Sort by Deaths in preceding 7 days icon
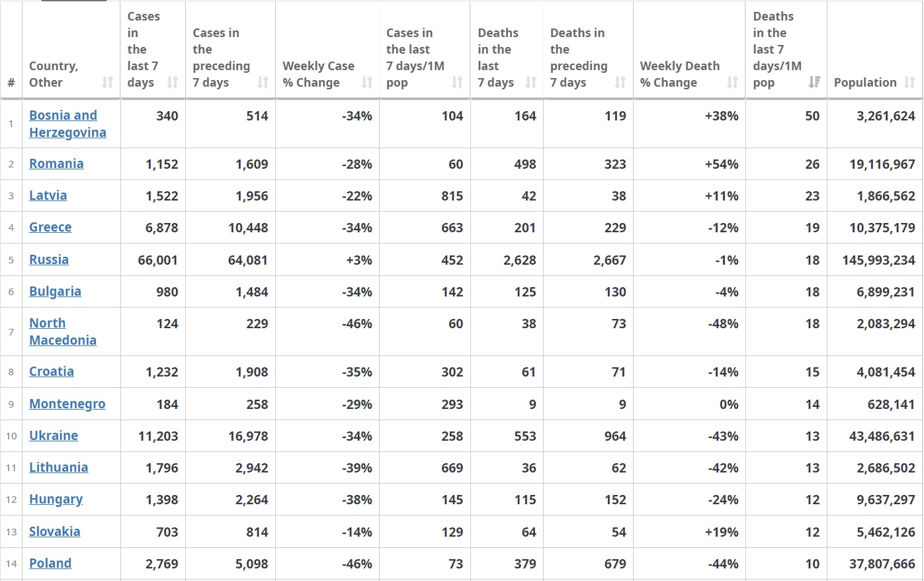This screenshot has width=924, height=581. pyautogui.click(x=620, y=83)
